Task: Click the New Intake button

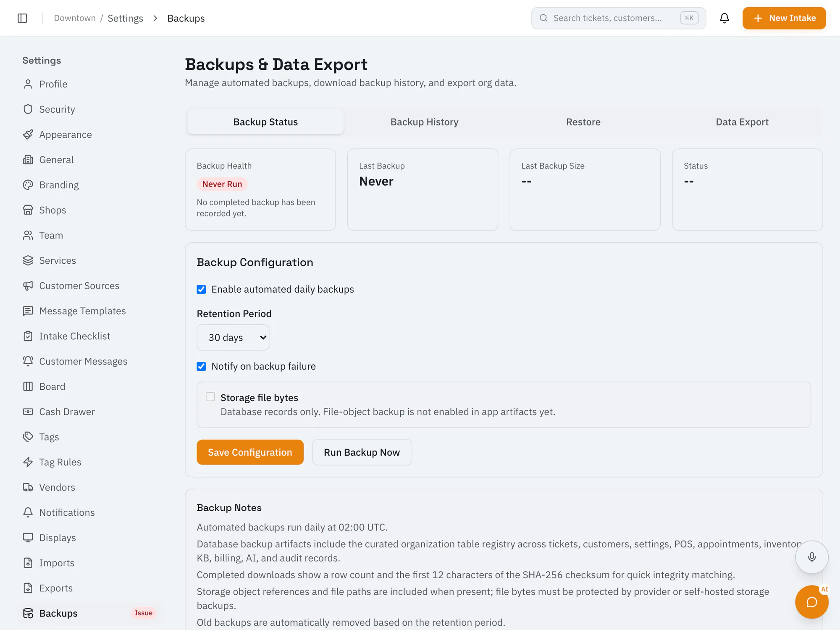Action: pyautogui.click(x=784, y=18)
